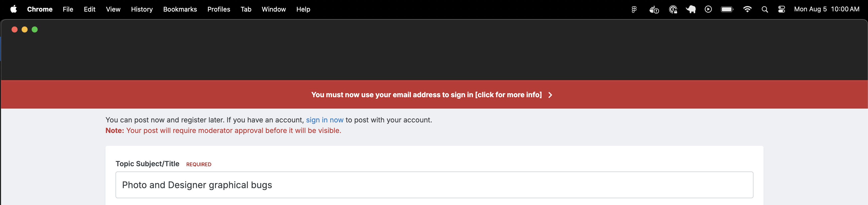Open the Figma menu bar icon

(634, 10)
